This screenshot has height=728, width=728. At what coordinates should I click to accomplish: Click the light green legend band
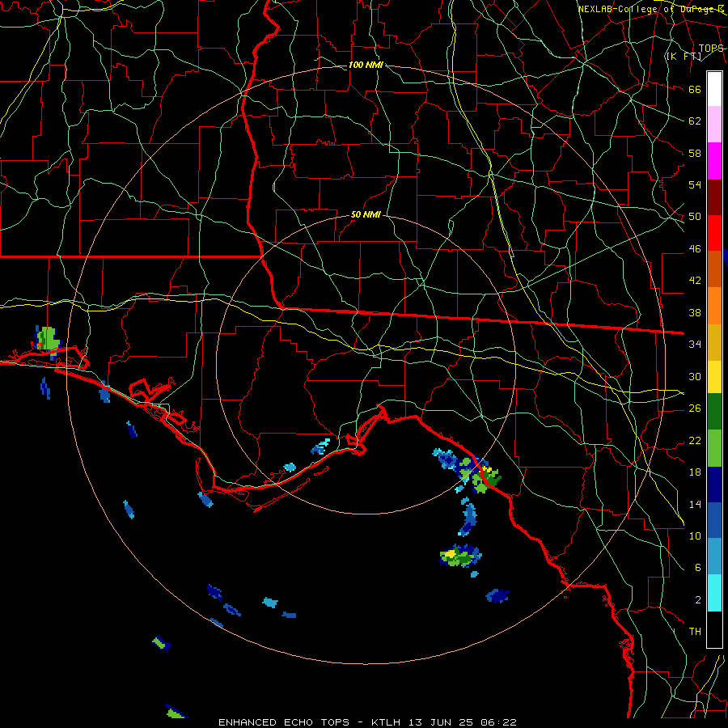[714, 448]
